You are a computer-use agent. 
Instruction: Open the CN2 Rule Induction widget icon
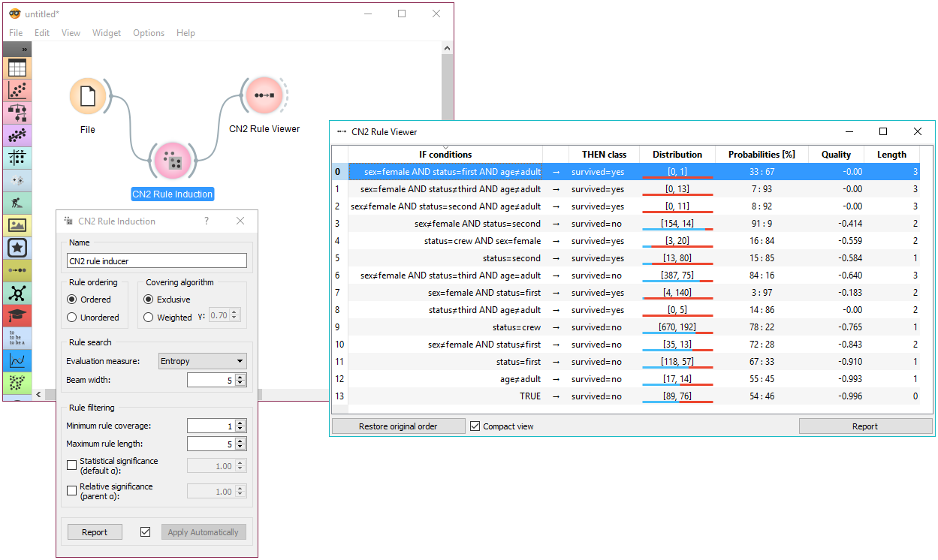click(173, 160)
